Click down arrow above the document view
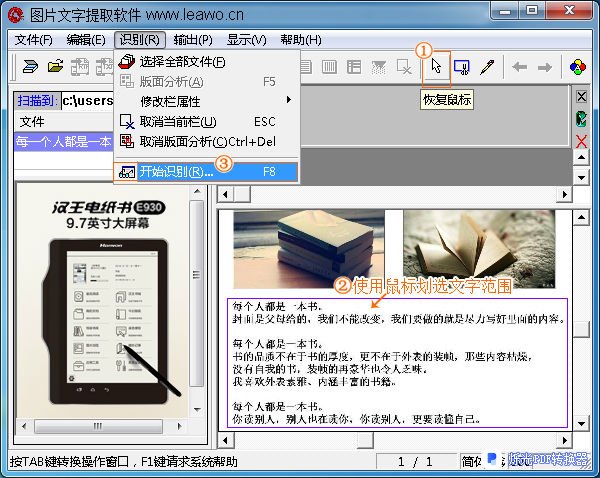The image size is (600, 478). (x=581, y=177)
